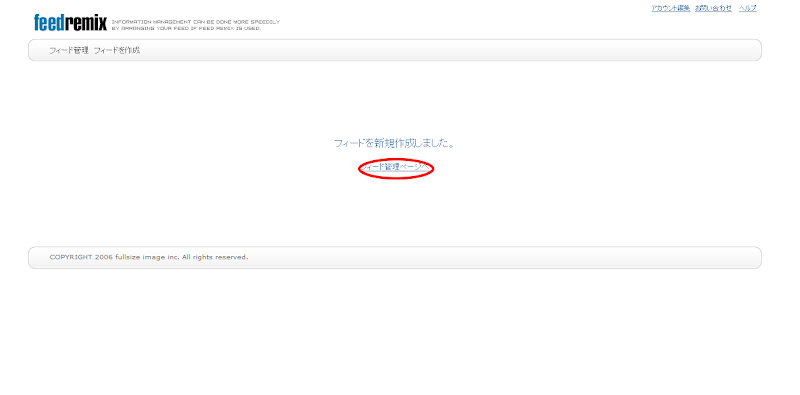
Task: Click the blue 'feed' part of the logo
Action: [x=49, y=23]
